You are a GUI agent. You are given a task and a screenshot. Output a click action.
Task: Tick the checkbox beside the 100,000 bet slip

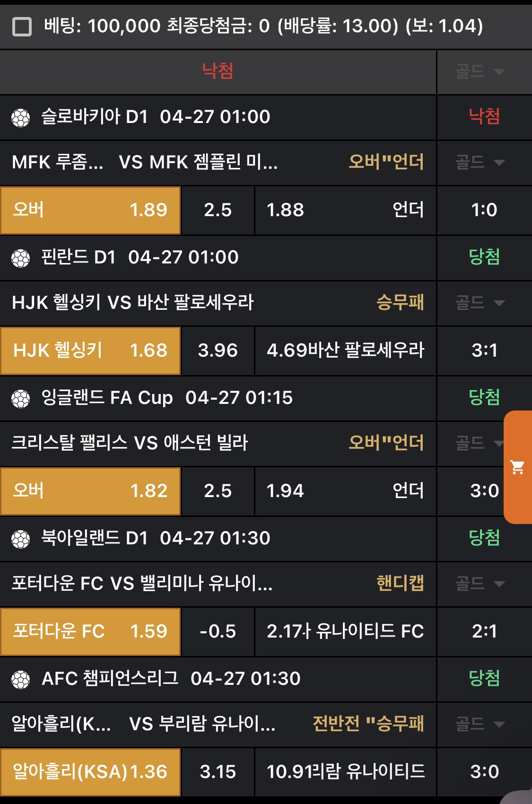pyautogui.click(x=22, y=26)
